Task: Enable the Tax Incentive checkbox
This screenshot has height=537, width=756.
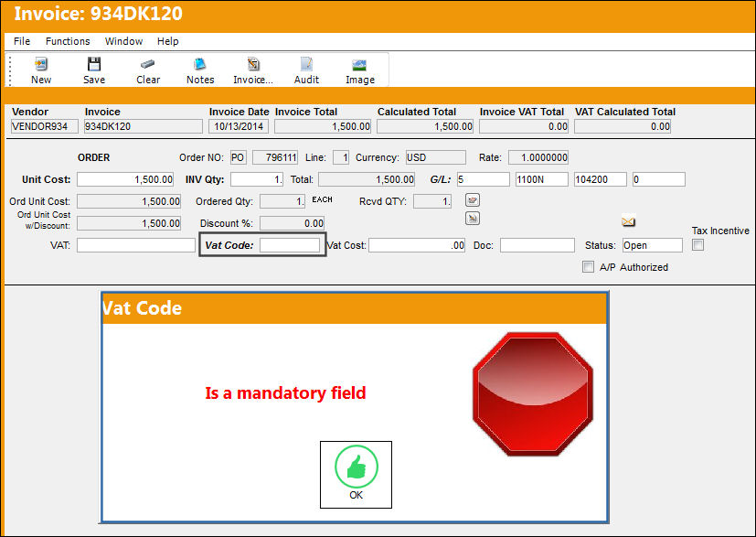Action: [x=697, y=245]
